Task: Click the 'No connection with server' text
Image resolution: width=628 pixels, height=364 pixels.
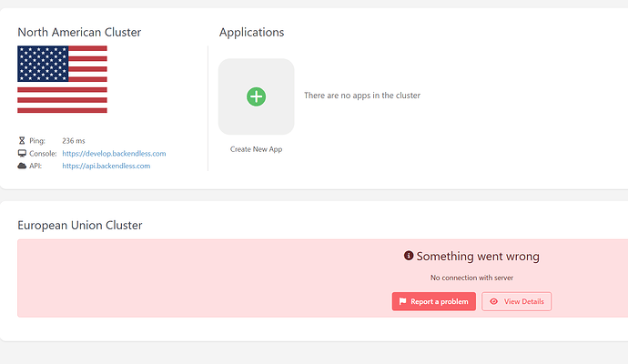Action: point(471,277)
